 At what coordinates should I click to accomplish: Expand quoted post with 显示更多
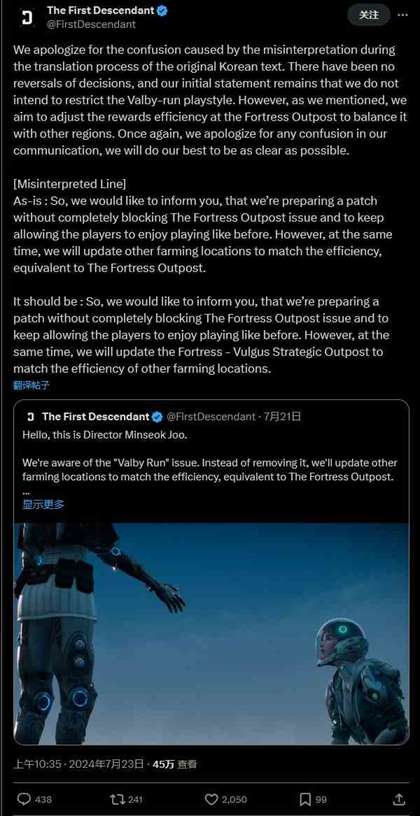[x=43, y=504]
